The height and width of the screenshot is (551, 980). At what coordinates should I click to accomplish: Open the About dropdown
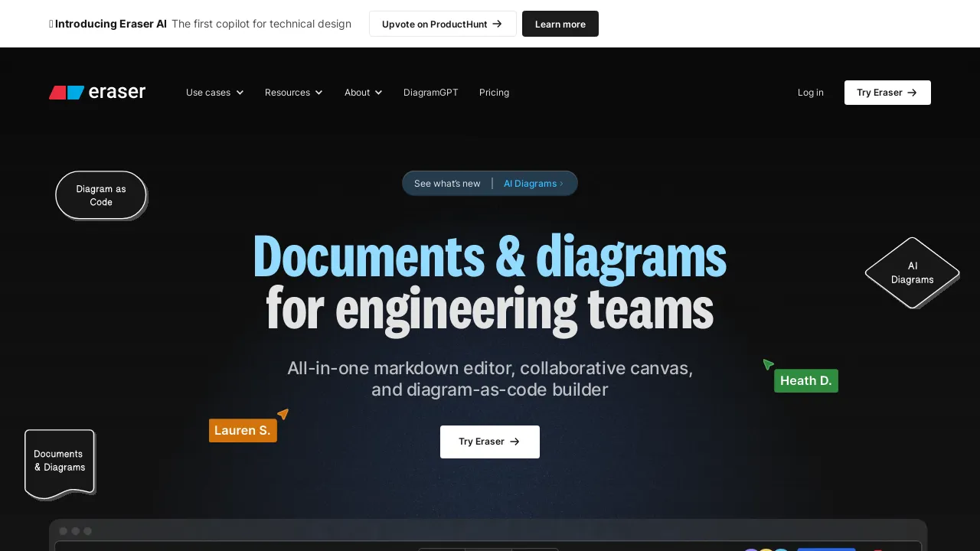point(362,93)
